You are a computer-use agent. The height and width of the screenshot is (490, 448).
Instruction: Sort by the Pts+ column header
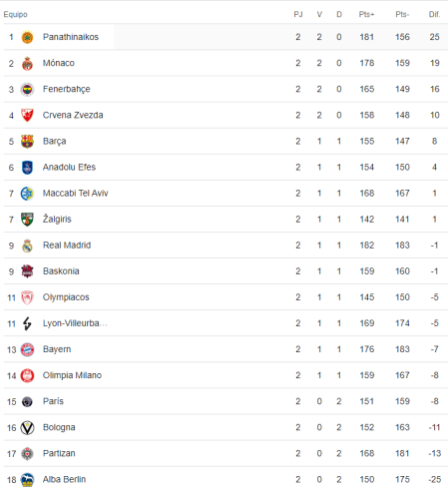pyautogui.click(x=366, y=14)
